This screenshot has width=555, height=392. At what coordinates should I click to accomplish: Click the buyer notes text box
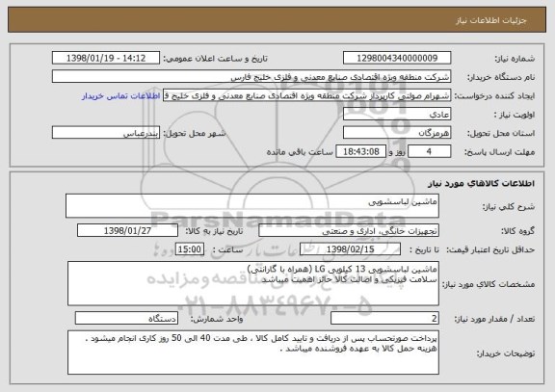click(x=253, y=353)
